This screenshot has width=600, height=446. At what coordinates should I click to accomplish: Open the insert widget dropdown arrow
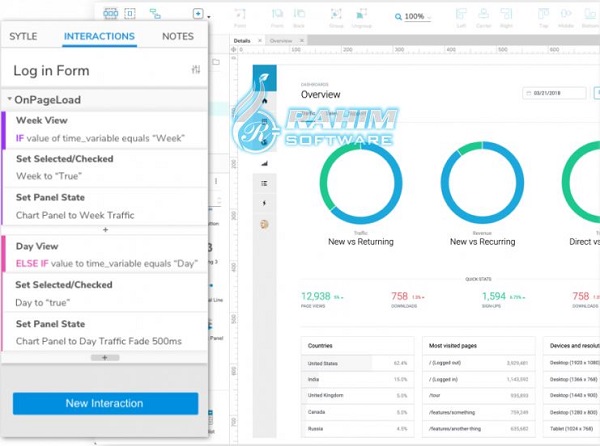[x=209, y=17]
